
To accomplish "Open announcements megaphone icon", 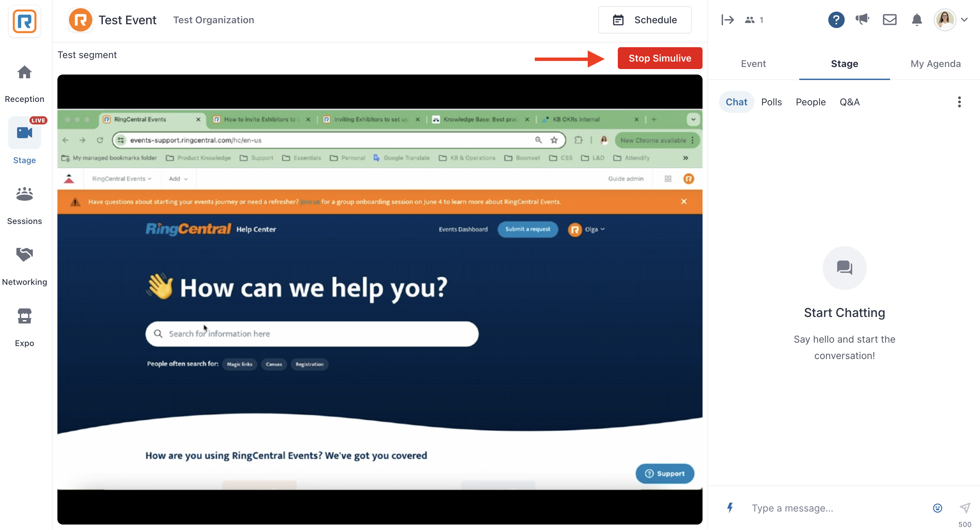I will click(x=862, y=19).
